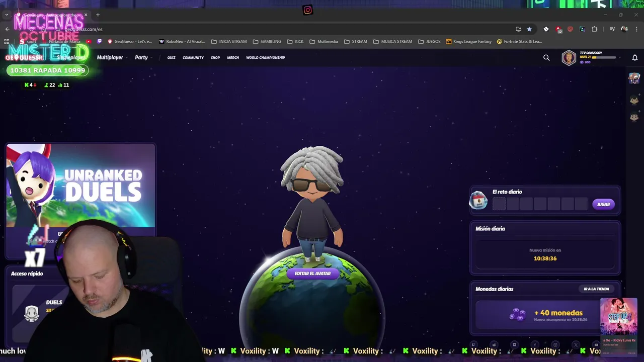This screenshot has height=362, width=644.
Task: Bookmark this page with the star icon
Action: click(x=529, y=29)
